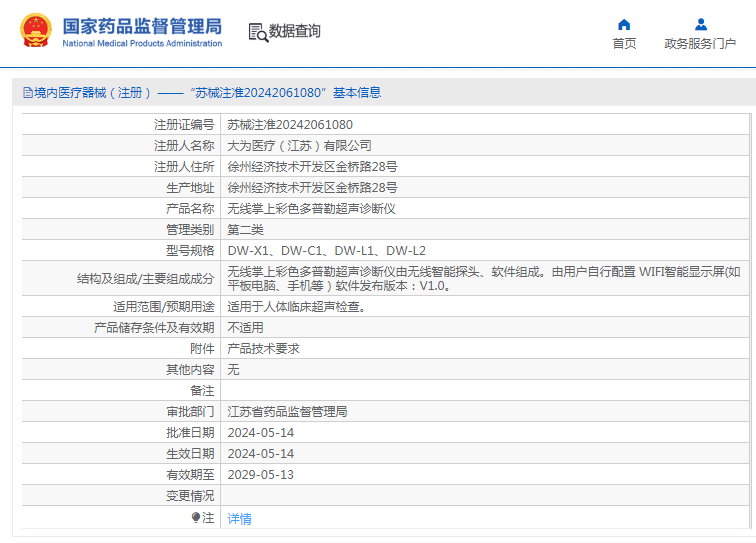Click the 境内医疗器械(注册) heading
The height and width of the screenshot is (543, 756).
click(x=93, y=93)
